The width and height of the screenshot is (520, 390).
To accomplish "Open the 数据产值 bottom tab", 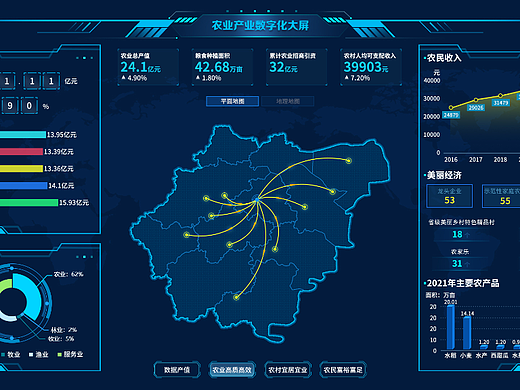I will pos(177,370).
